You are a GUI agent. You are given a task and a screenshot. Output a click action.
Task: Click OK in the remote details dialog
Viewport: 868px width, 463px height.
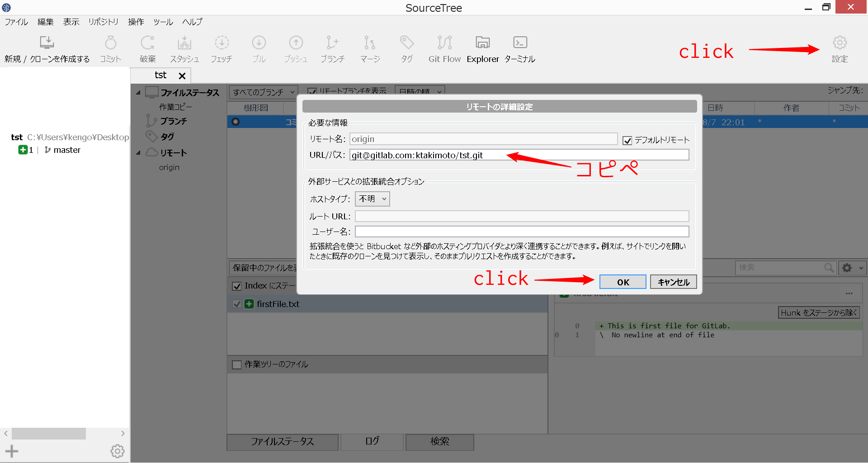pyautogui.click(x=623, y=282)
